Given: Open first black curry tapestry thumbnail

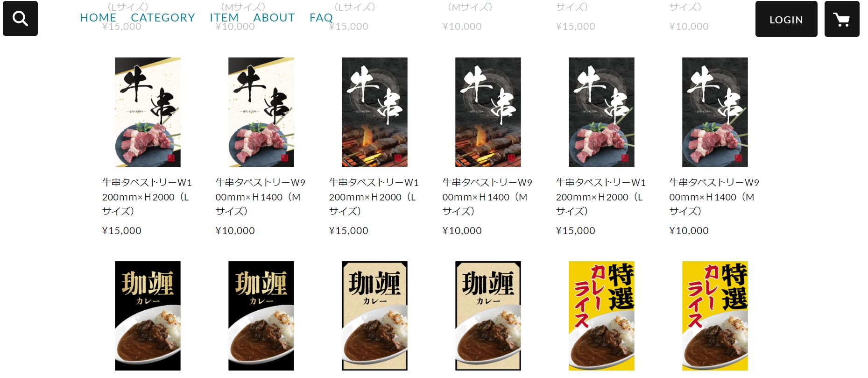Looking at the screenshot, I should [148, 316].
